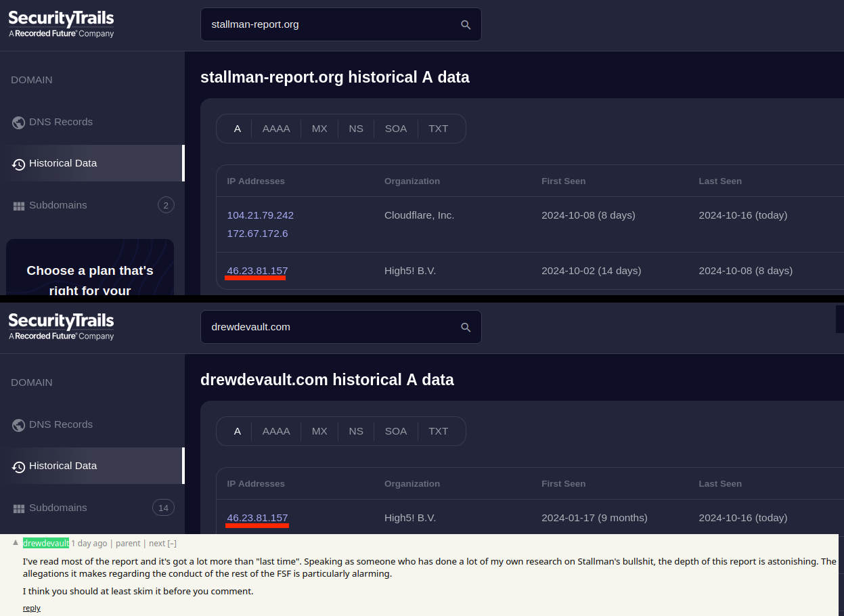The width and height of the screenshot is (844, 616).
Task: Click the search magnifier icon beside stallman-report.org
Action: (466, 24)
